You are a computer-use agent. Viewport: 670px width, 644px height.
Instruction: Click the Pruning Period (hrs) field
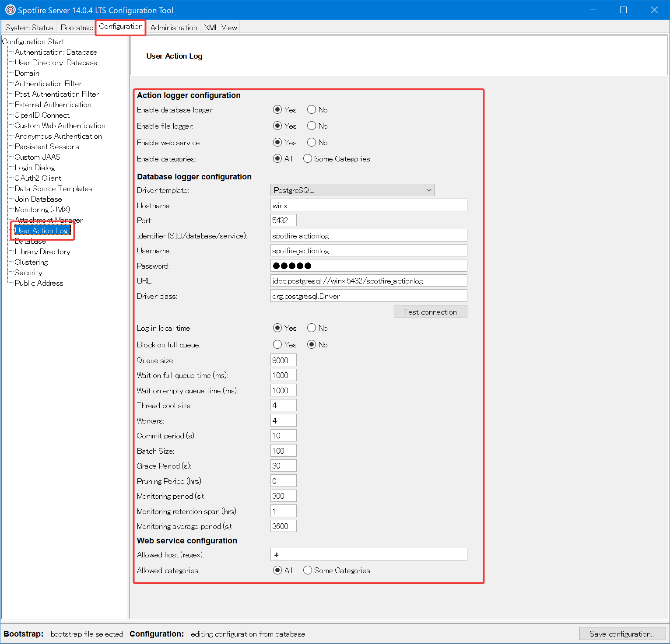[284, 481]
